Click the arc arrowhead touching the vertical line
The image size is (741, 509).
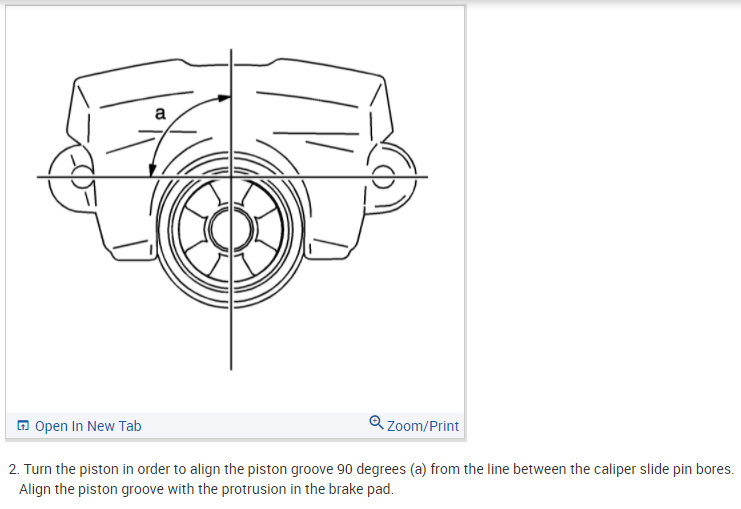click(224, 98)
